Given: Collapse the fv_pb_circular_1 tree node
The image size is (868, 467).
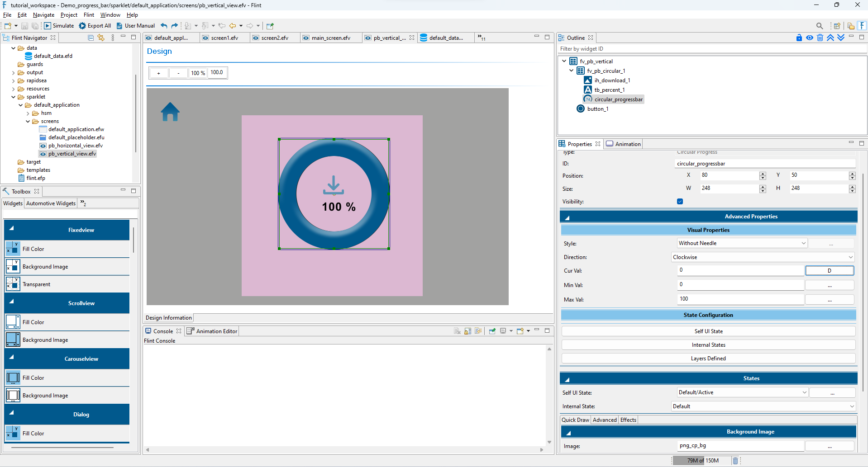Looking at the screenshot, I should pyautogui.click(x=571, y=71).
